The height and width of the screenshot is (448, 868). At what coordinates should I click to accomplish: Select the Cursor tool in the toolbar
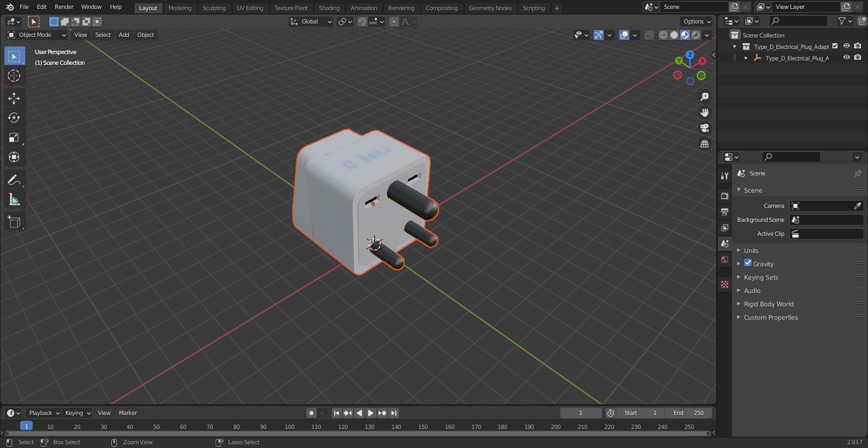coord(14,76)
